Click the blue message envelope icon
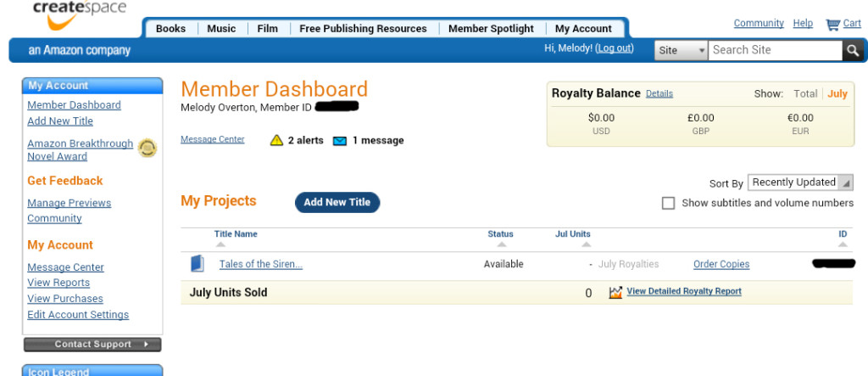 pos(340,140)
